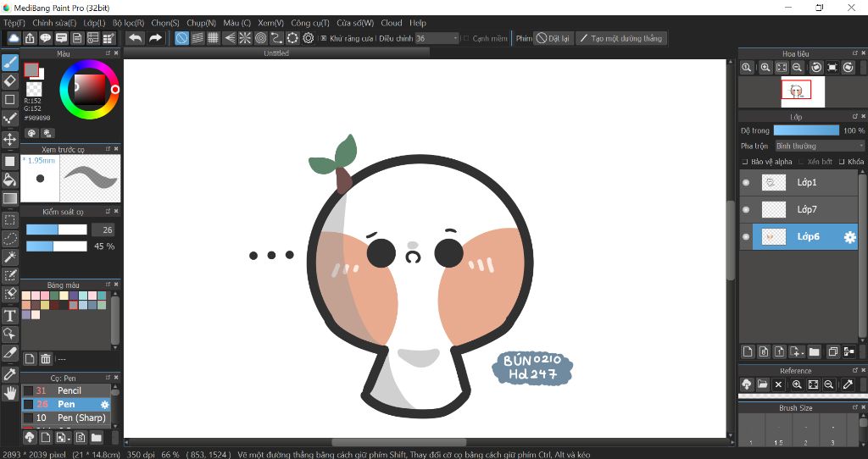Adjust the brush size slider at 26
The image size is (868, 459).
(x=57, y=229)
